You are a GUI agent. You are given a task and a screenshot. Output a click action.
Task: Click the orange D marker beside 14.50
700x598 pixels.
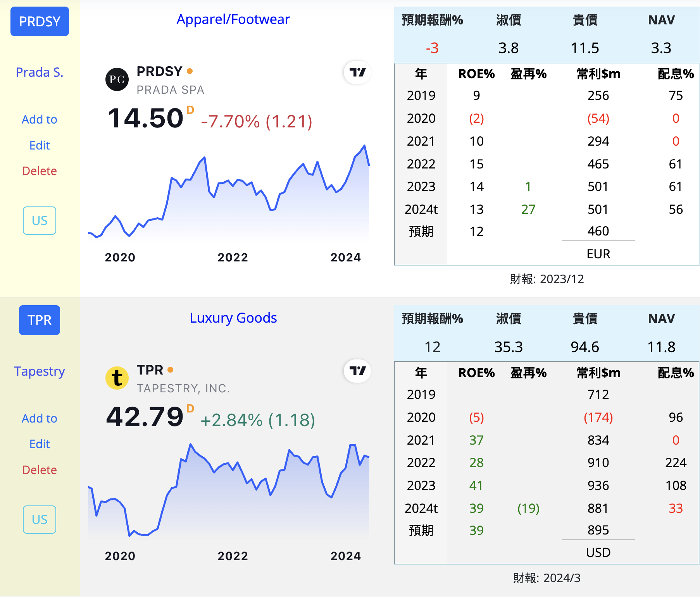[x=190, y=110]
